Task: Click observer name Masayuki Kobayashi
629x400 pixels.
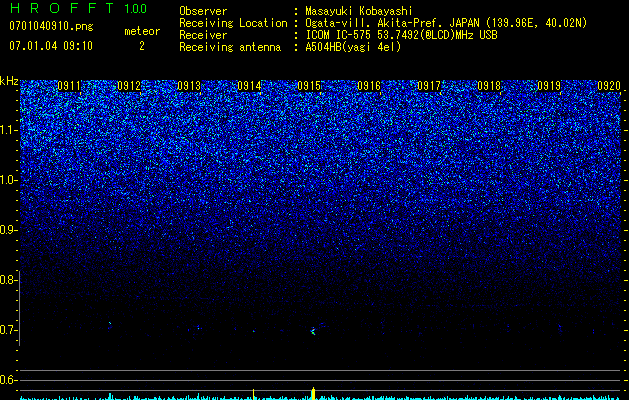Action: (359, 11)
